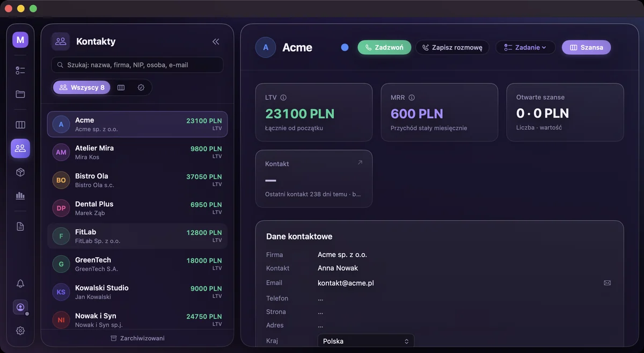
Task: Focus the Szukaj contacts search field
Action: [x=137, y=65]
